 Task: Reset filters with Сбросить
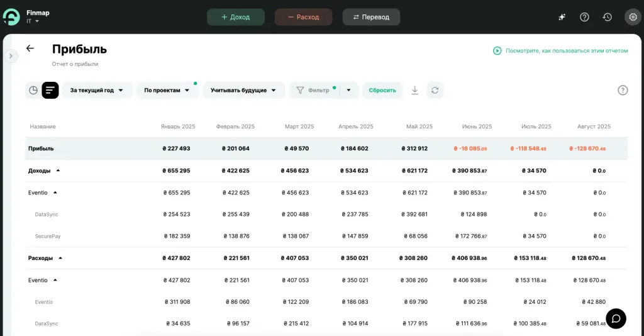382,90
